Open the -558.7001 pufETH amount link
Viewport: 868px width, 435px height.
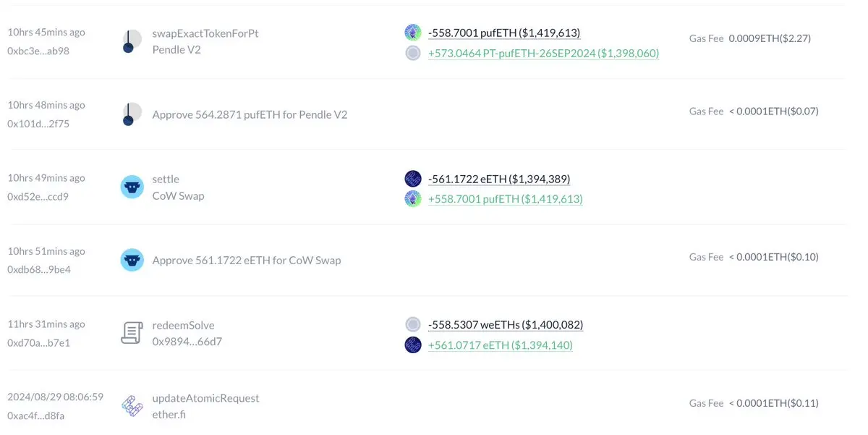pos(504,33)
